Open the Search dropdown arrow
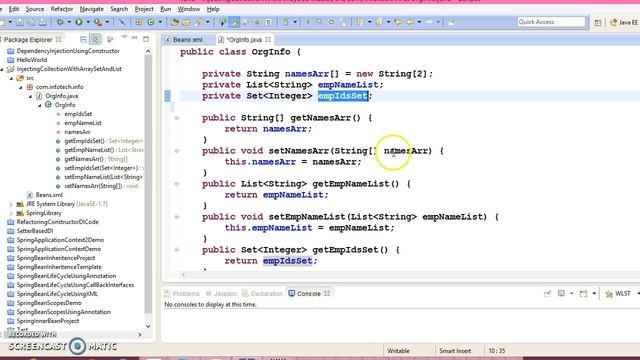The height and width of the screenshot is (360, 640). click(208, 22)
